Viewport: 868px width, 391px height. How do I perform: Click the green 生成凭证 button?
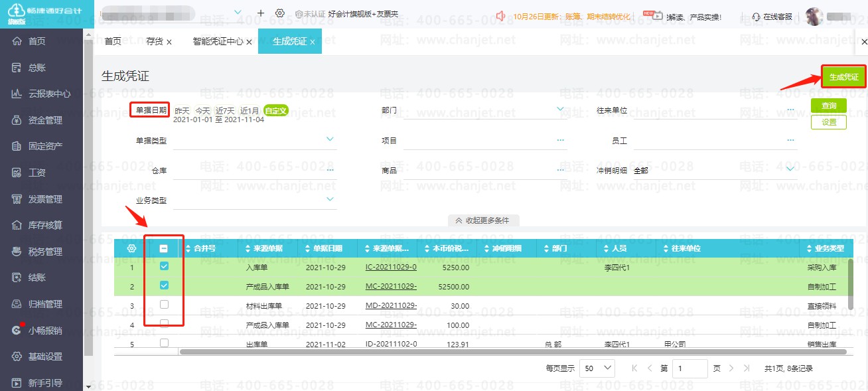click(843, 77)
